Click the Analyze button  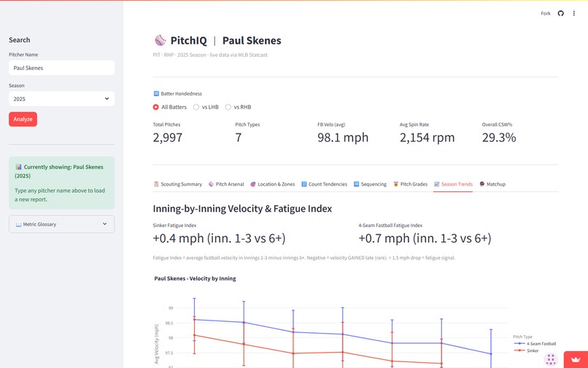[23, 119]
